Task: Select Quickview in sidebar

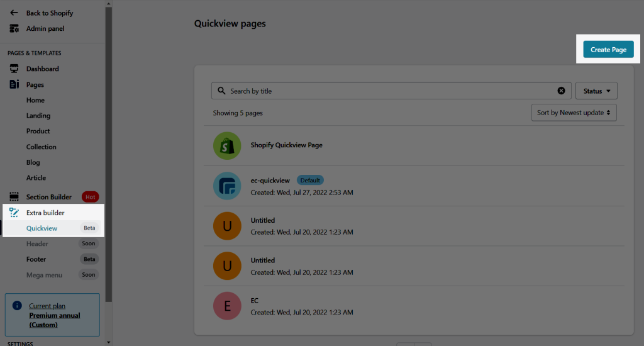Action: pyautogui.click(x=42, y=228)
